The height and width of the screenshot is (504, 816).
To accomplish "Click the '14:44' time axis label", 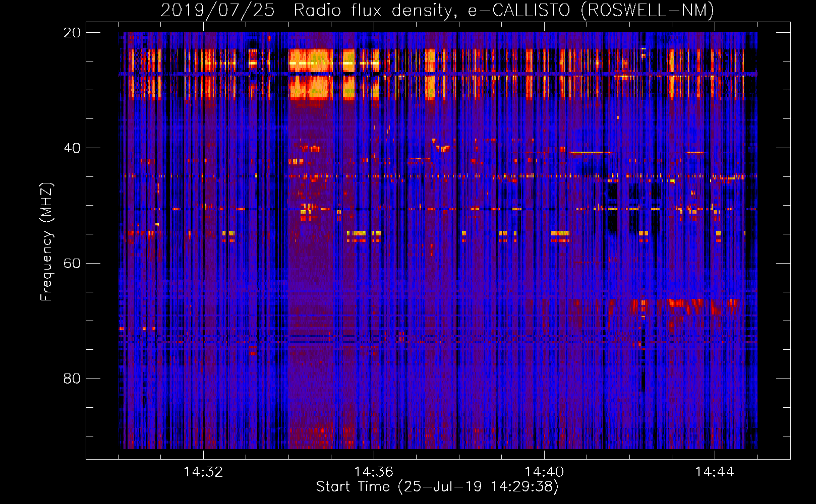I will pos(715,472).
